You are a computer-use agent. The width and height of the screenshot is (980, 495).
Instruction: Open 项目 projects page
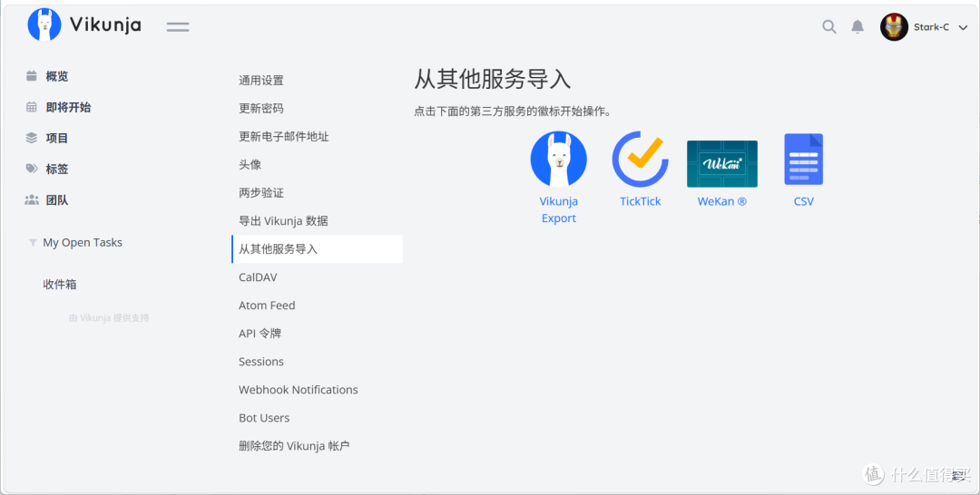[x=57, y=138]
